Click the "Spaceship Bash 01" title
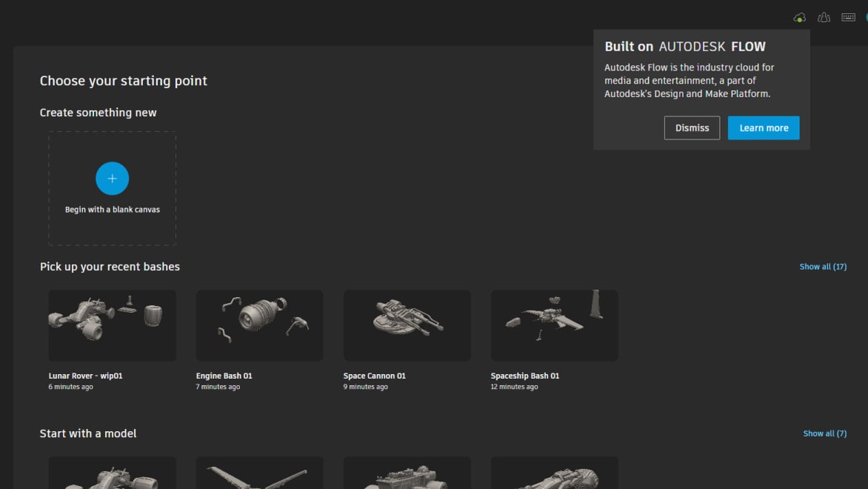 coord(525,376)
